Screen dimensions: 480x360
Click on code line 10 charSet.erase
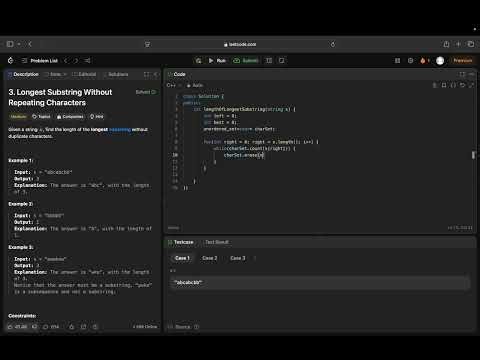pos(244,155)
